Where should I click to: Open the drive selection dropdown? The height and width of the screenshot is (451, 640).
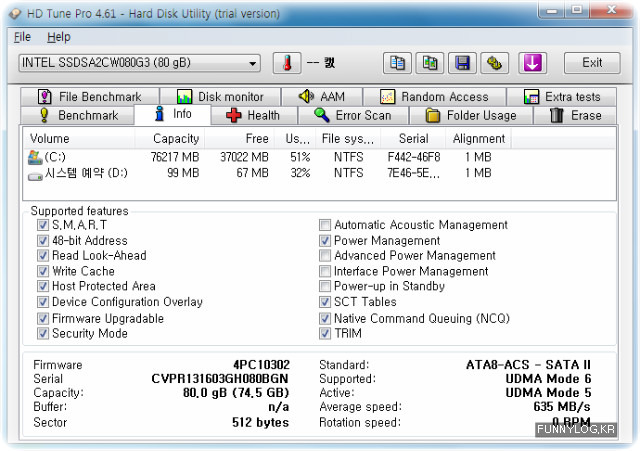139,63
